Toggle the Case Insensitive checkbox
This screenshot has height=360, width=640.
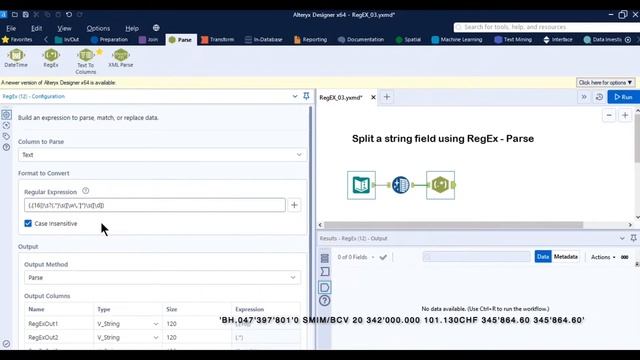28,223
